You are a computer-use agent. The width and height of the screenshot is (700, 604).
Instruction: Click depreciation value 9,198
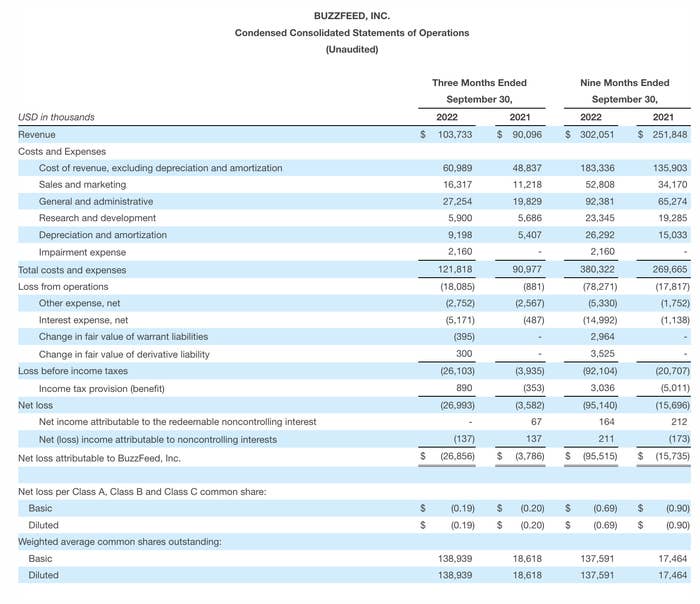click(460, 235)
